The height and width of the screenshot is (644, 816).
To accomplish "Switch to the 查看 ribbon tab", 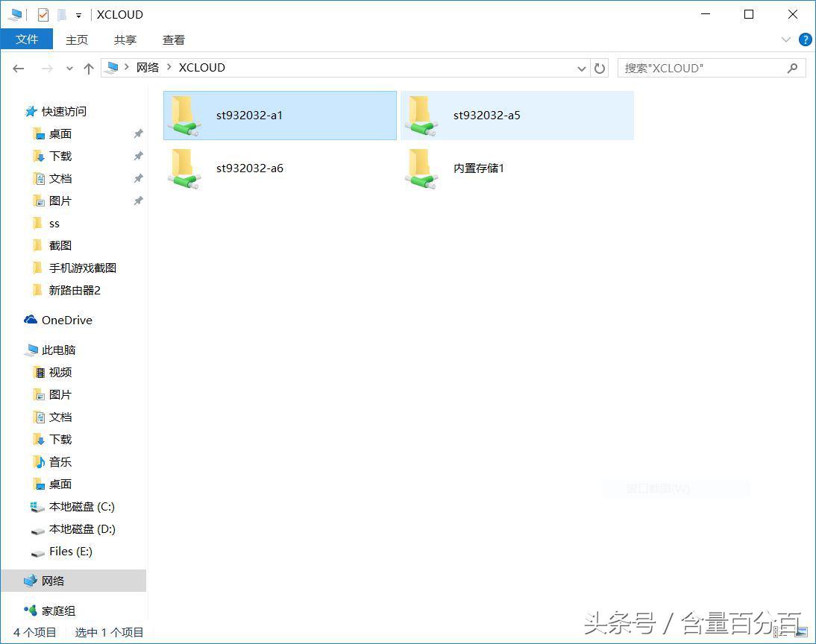I will (173, 40).
